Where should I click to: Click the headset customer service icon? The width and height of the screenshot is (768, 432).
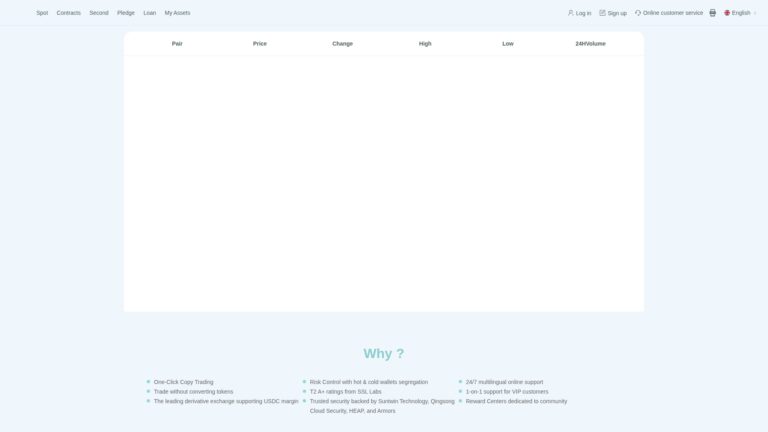[x=638, y=13]
